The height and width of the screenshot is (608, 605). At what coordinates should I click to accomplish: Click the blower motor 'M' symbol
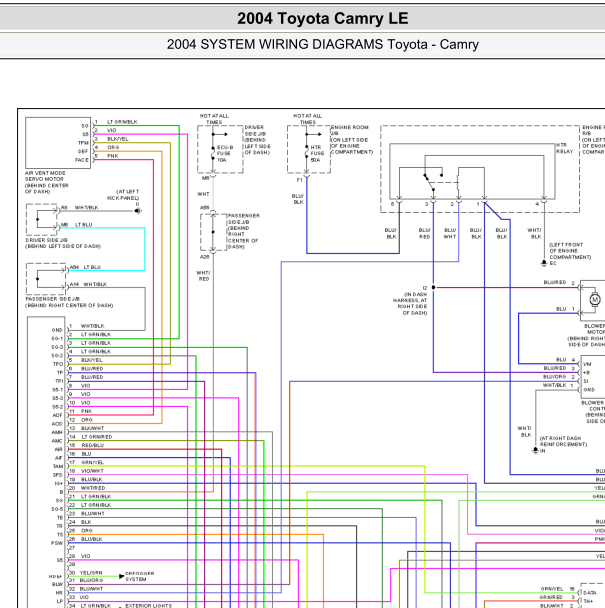click(x=595, y=299)
